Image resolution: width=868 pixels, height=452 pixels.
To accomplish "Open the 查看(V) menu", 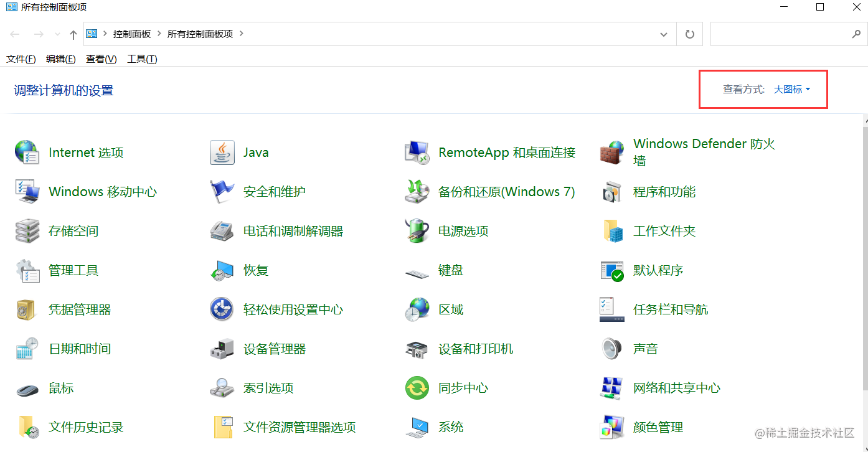I will [x=101, y=59].
